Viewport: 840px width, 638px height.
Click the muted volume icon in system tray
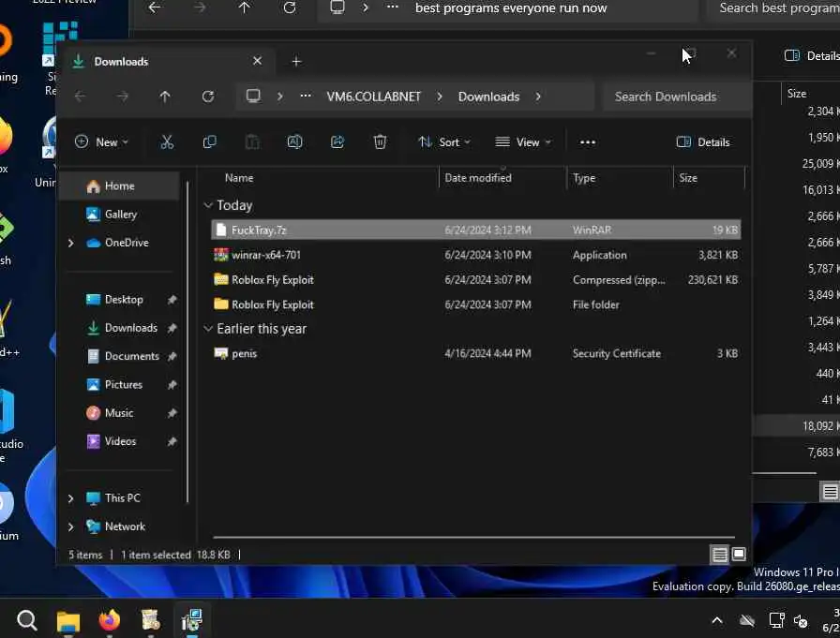point(801,621)
